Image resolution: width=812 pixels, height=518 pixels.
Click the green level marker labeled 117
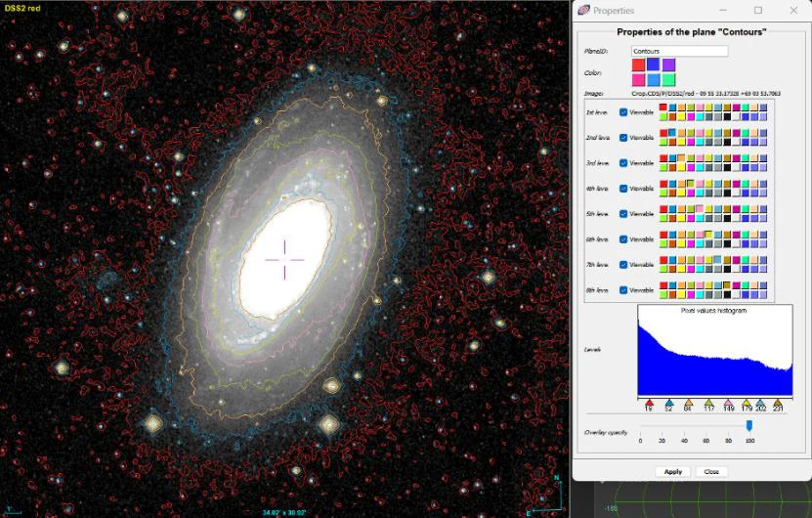pos(708,403)
